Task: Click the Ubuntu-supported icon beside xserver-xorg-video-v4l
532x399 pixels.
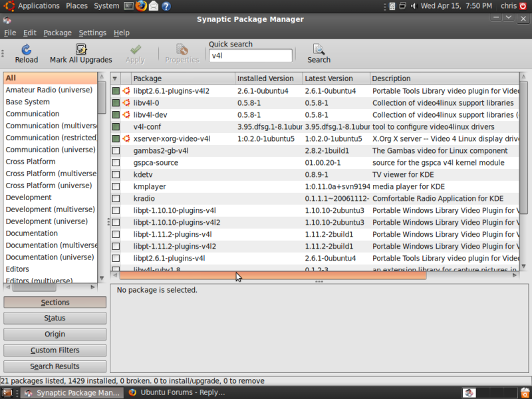Action: tap(126, 138)
